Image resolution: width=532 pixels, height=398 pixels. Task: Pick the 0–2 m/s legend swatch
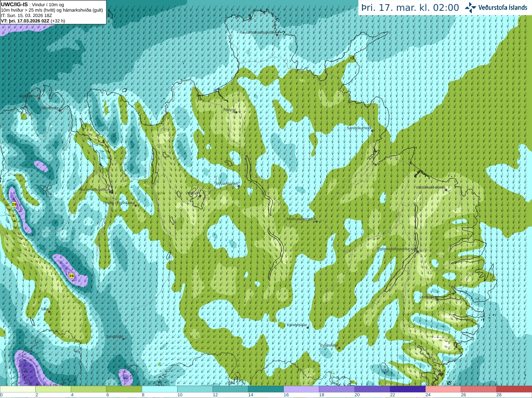click(17, 389)
